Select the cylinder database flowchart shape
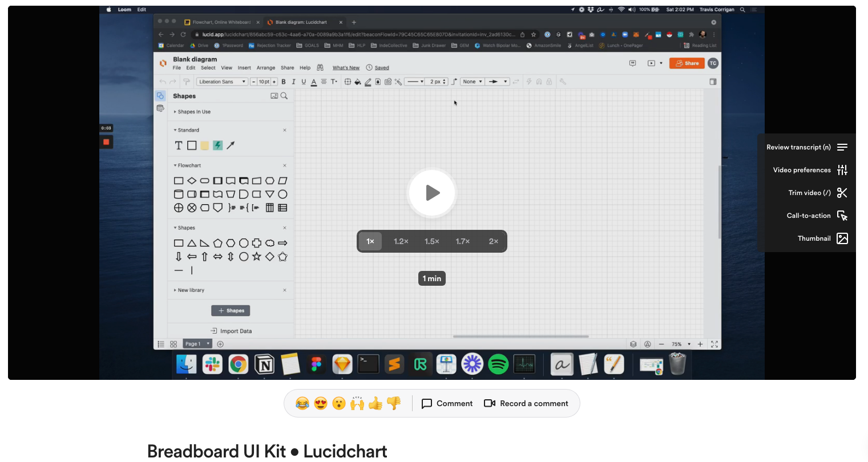The width and height of the screenshot is (868, 462). click(x=179, y=194)
